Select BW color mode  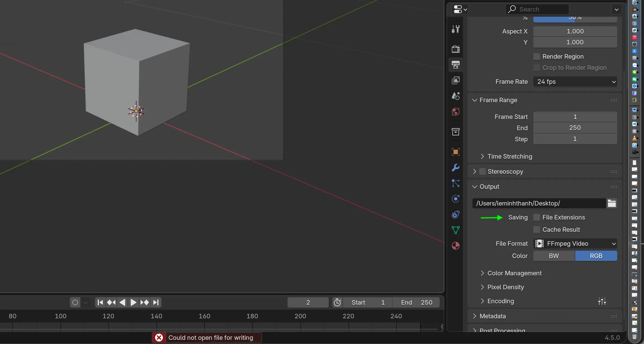tap(554, 256)
